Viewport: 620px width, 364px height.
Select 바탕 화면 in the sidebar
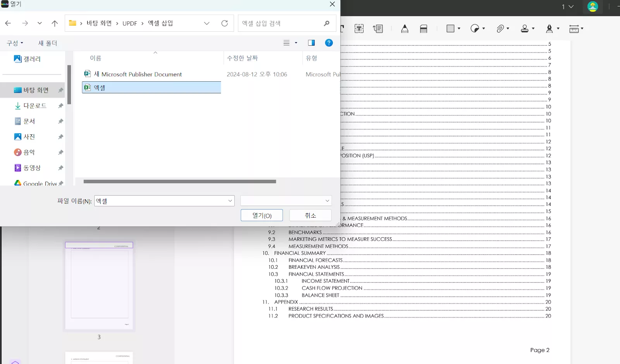pyautogui.click(x=32, y=90)
